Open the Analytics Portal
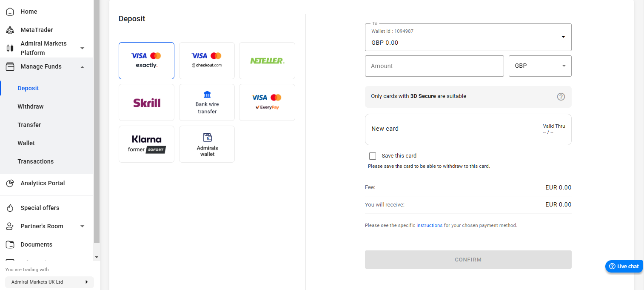Image resolution: width=644 pixels, height=290 pixels. [43, 183]
